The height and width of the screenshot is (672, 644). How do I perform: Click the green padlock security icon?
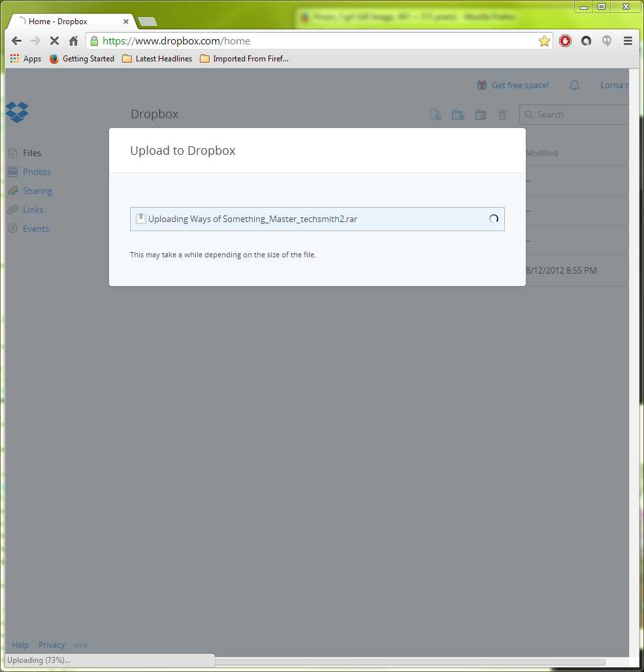94,41
